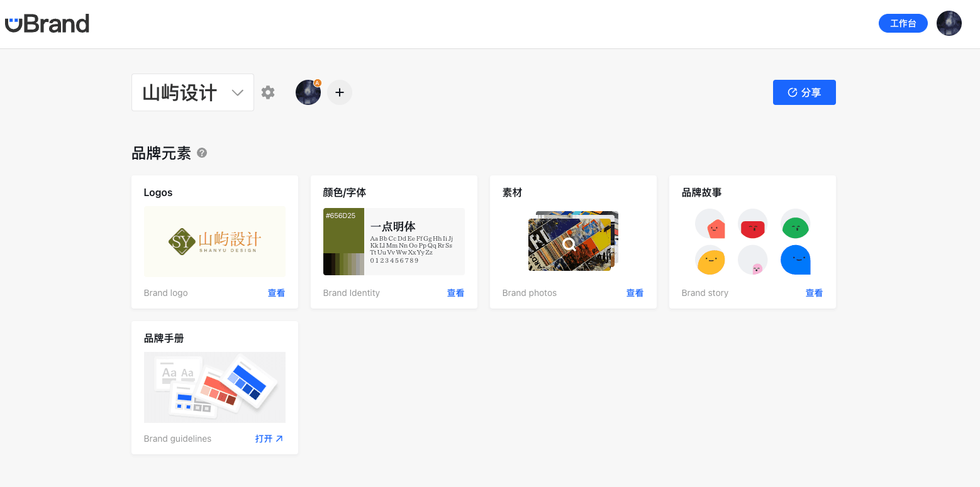Click the 山屿设计 logo thumbnail

214,241
